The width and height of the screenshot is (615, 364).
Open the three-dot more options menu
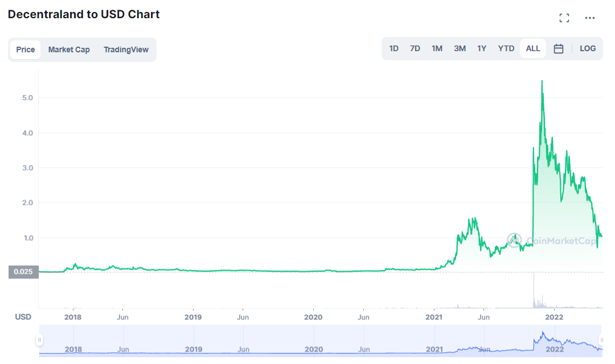click(x=589, y=18)
